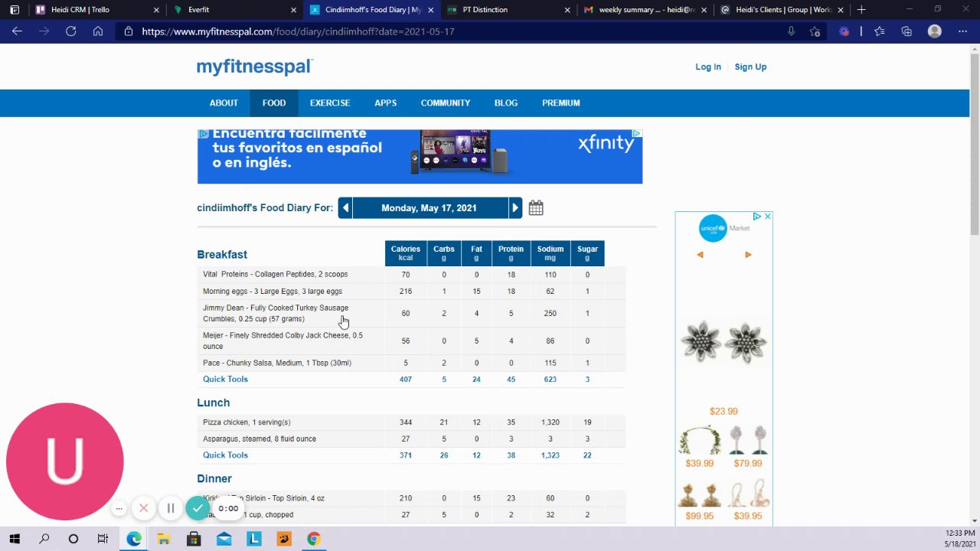The image size is (980, 551).
Task: Open the COMMUNITY menu item
Action: (x=446, y=103)
